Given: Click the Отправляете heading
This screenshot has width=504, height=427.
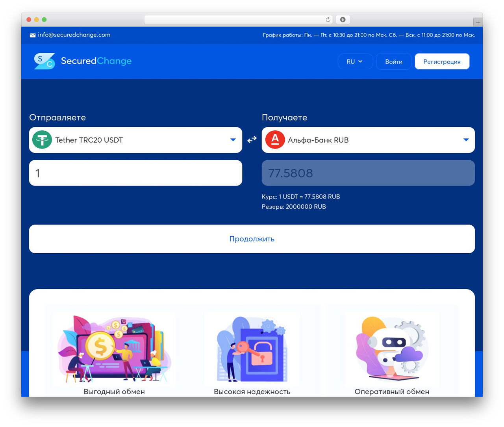Looking at the screenshot, I should (57, 117).
